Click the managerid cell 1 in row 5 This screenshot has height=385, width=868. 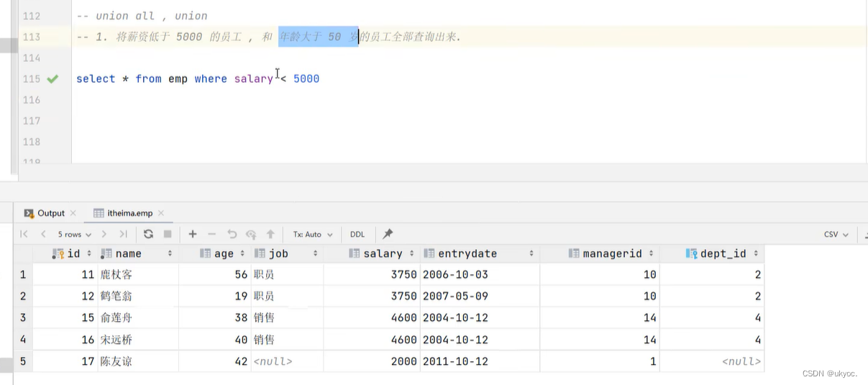(x=600, y=361)
